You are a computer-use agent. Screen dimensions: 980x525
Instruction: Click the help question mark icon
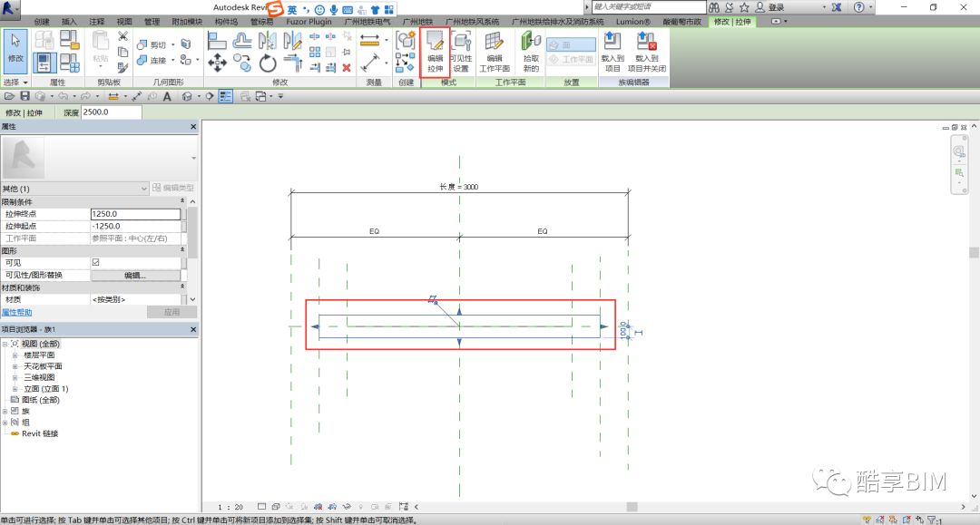click(x=859, y=7)
